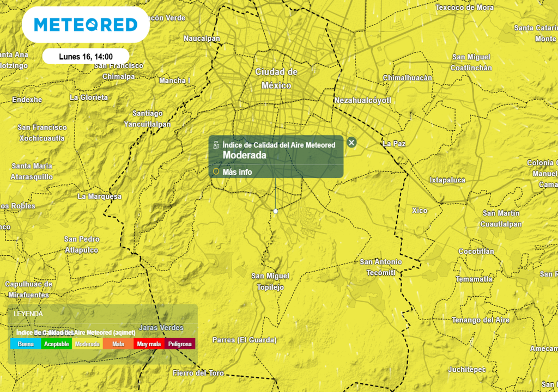The height and width of the screenshot is (392, 558).
Task: Click the Meteored logo
Action: 86,24
